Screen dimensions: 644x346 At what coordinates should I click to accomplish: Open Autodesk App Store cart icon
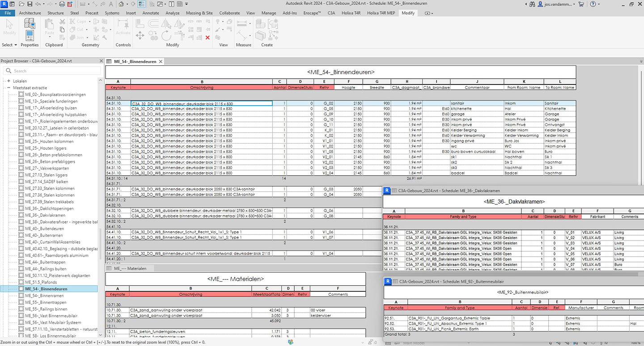click(x=581, y=4)
